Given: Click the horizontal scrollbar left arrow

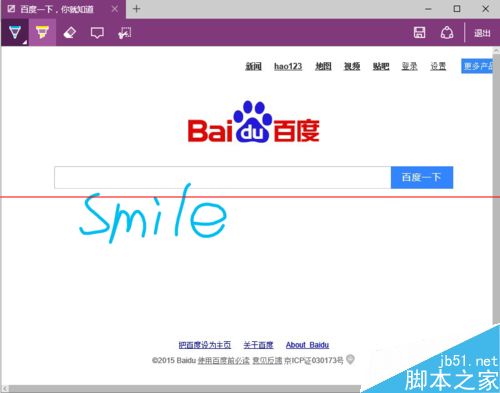Looking at the screenshot, I should (5, 389).
